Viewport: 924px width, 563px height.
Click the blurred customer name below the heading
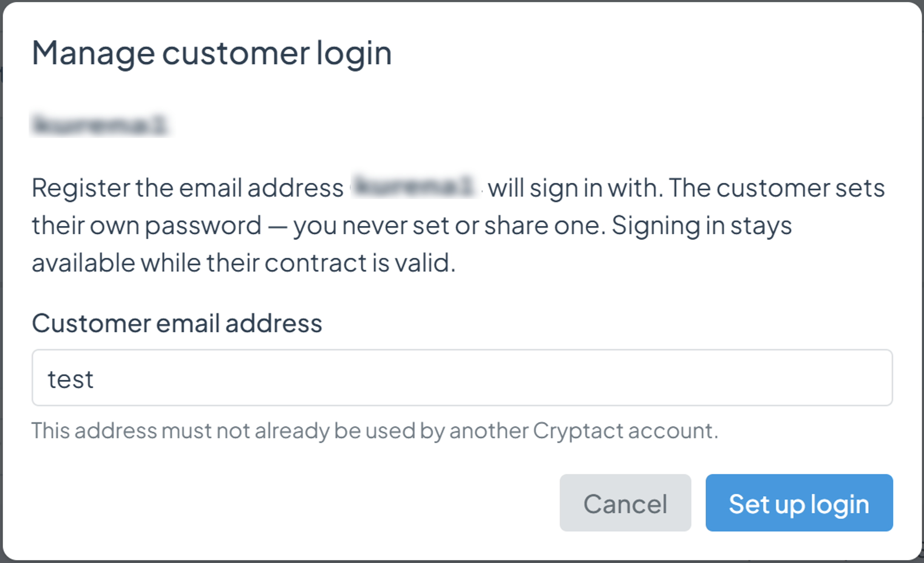point(100,124)
